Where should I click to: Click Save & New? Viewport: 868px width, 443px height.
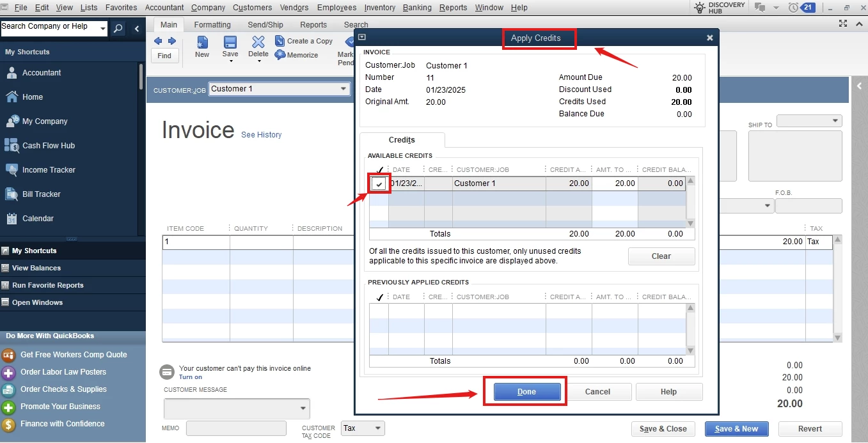pyautogui.click(x=737, y=429)
